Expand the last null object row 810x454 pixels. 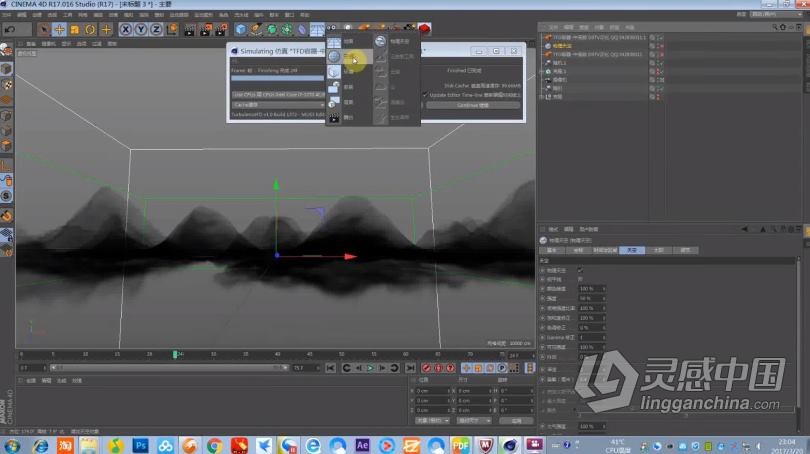pyautogui.click(x=541, y=97)
